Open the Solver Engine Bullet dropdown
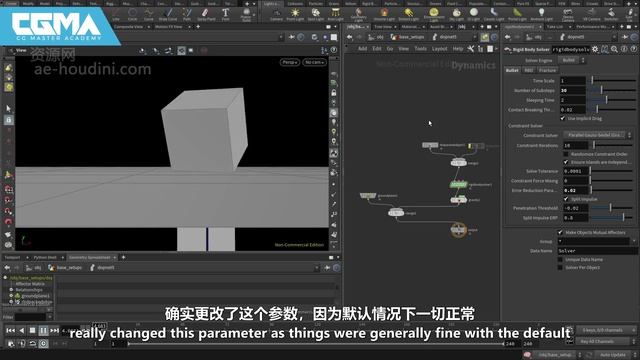The height and width of the screenshot is (360, 640). point(572,60)
